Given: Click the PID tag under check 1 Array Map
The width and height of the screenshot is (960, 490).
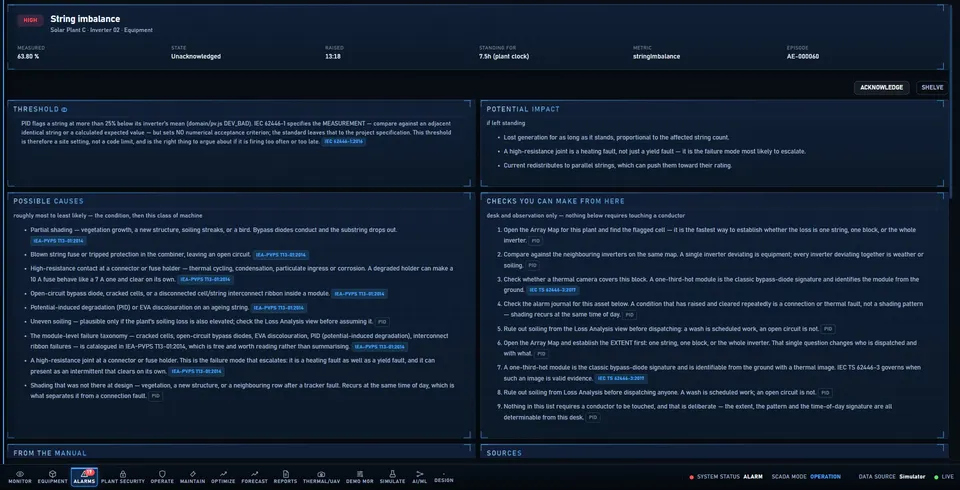Looking at the screenshot, I should [x=536, y=241].
